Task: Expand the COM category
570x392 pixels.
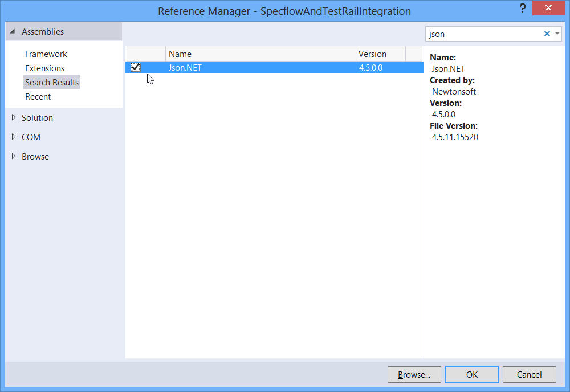Action: click(x=14, y=137)
